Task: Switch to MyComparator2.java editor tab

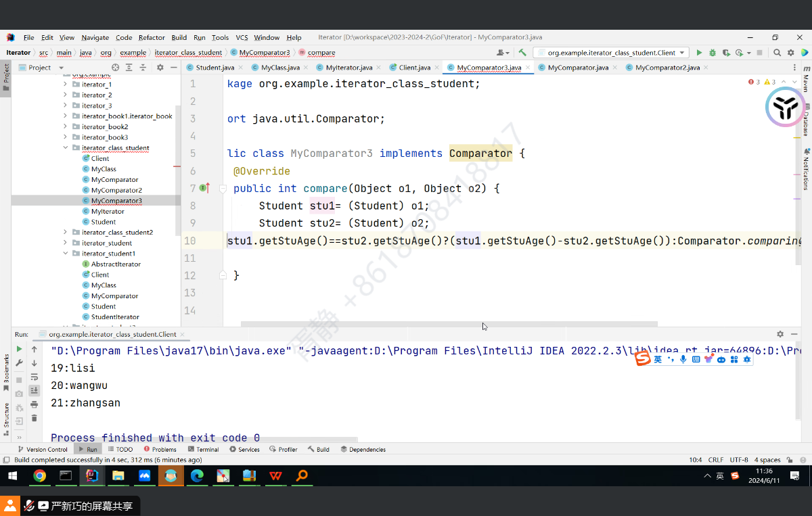Action: pos(667,68)
